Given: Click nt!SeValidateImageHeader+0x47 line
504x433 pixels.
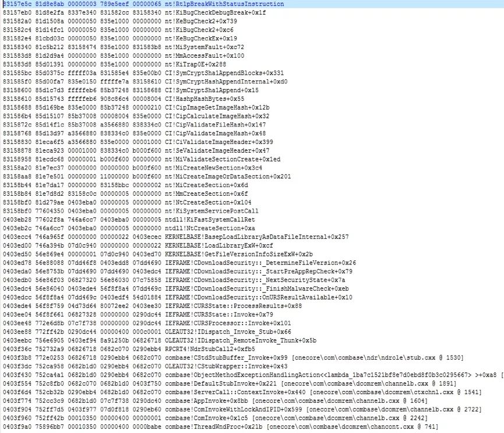Looking at the screenshot, I should (136, 151).
